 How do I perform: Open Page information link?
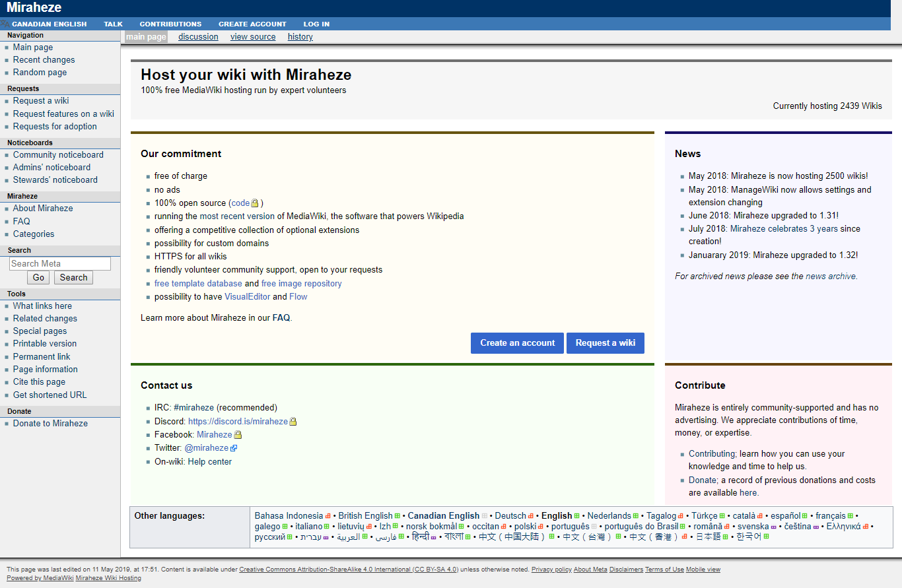point(46,370)
